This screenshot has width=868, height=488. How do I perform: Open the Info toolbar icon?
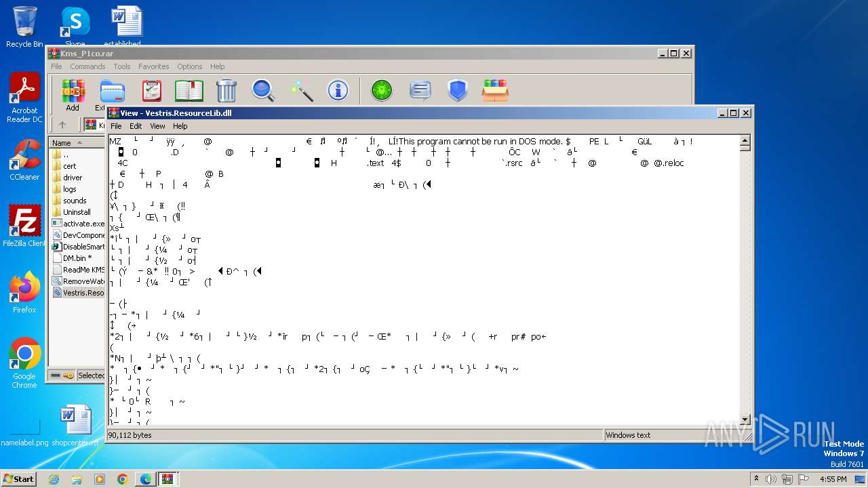[x=338, y=90]
